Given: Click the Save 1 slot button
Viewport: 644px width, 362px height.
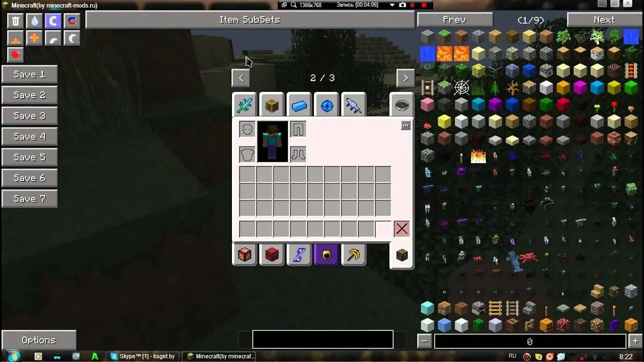Looking at the screenshot, I should 29,74.
